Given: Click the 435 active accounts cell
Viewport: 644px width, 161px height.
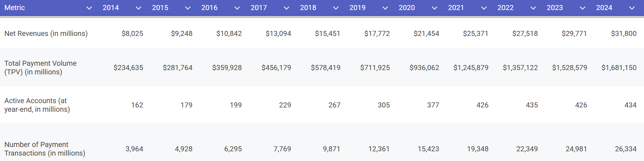Looking at the screenshot, I should [532, 105].
